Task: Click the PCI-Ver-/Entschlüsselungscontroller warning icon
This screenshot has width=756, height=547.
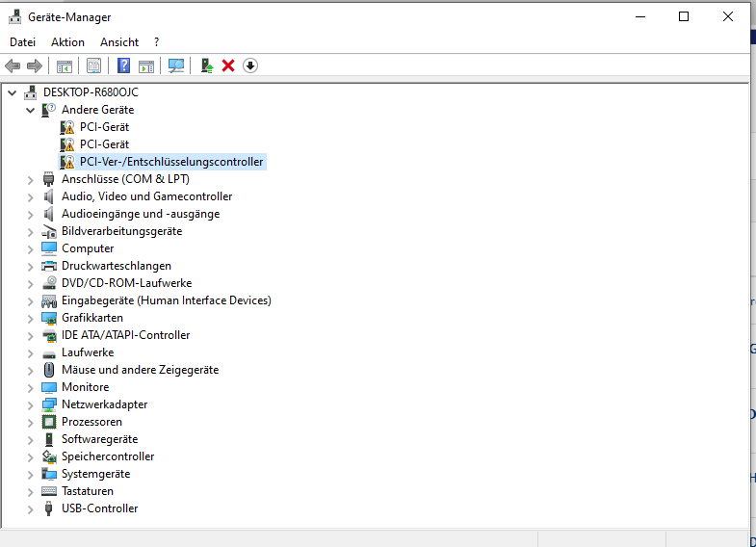Action: pos(67,162)
